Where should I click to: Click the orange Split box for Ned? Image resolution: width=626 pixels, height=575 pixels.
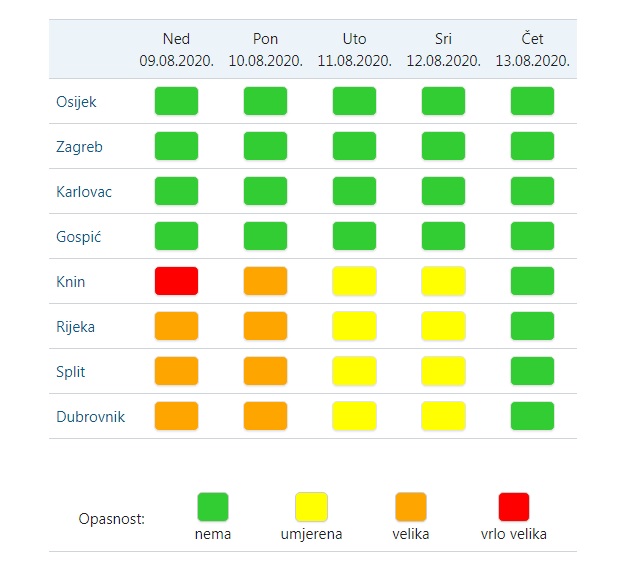(x=176, y=371)
